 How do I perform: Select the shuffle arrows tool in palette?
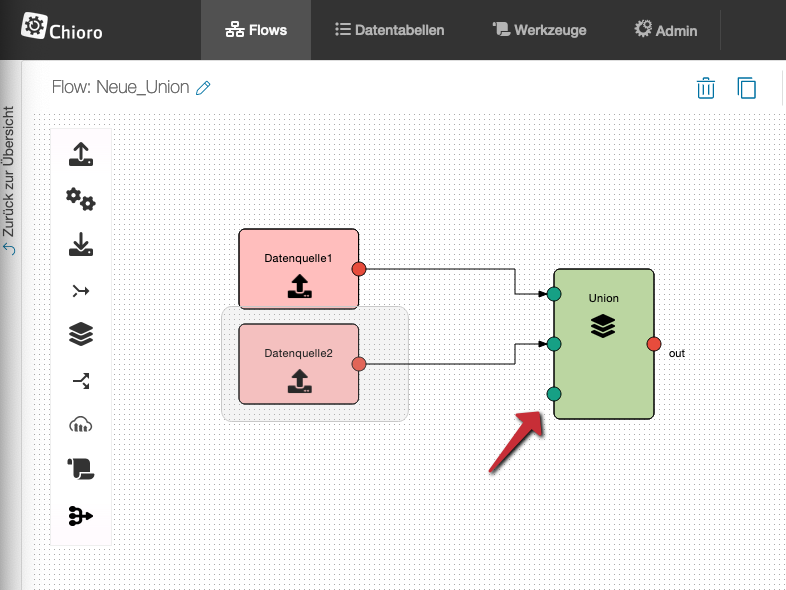click(x=81, y=380)
